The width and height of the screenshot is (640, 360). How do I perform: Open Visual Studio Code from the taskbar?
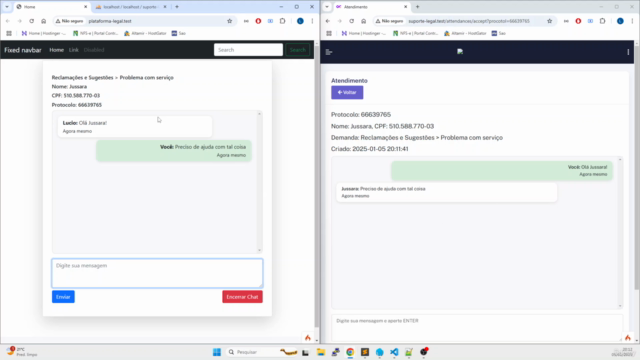pos(394,352)
